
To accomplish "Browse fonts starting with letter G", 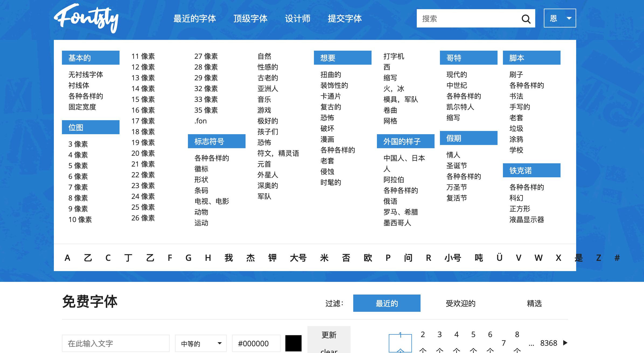I will 188,258.
